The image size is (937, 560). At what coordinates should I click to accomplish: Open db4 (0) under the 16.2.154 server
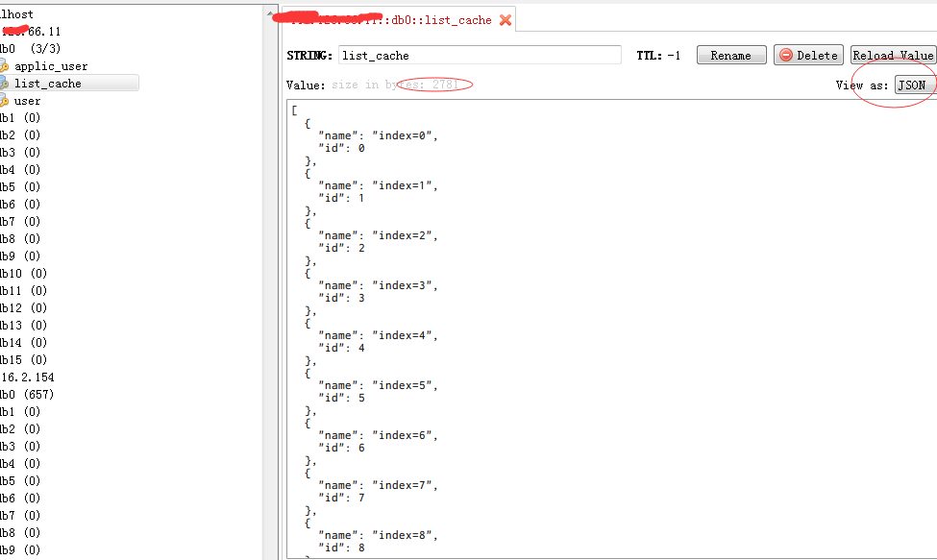(20, 463)
